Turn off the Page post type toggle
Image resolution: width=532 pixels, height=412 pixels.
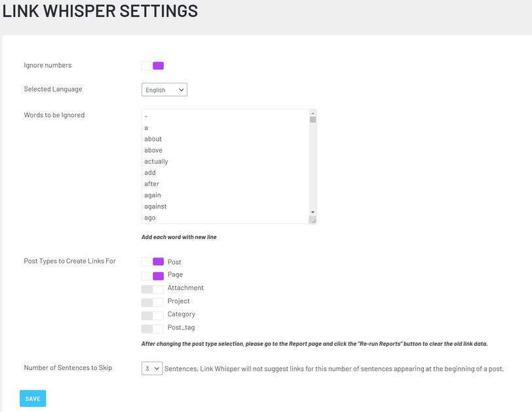click(153, 276)
